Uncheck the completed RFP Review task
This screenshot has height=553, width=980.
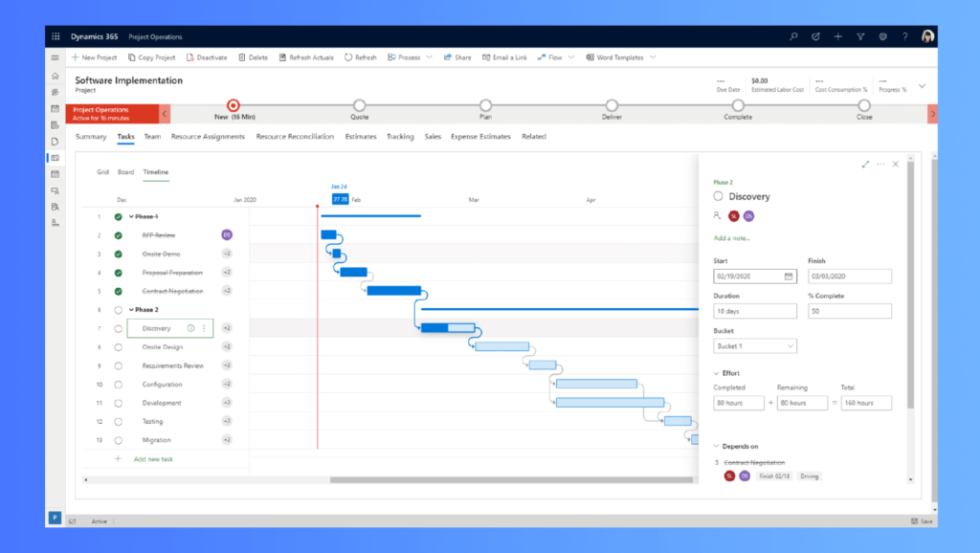(x=118, y=235)
